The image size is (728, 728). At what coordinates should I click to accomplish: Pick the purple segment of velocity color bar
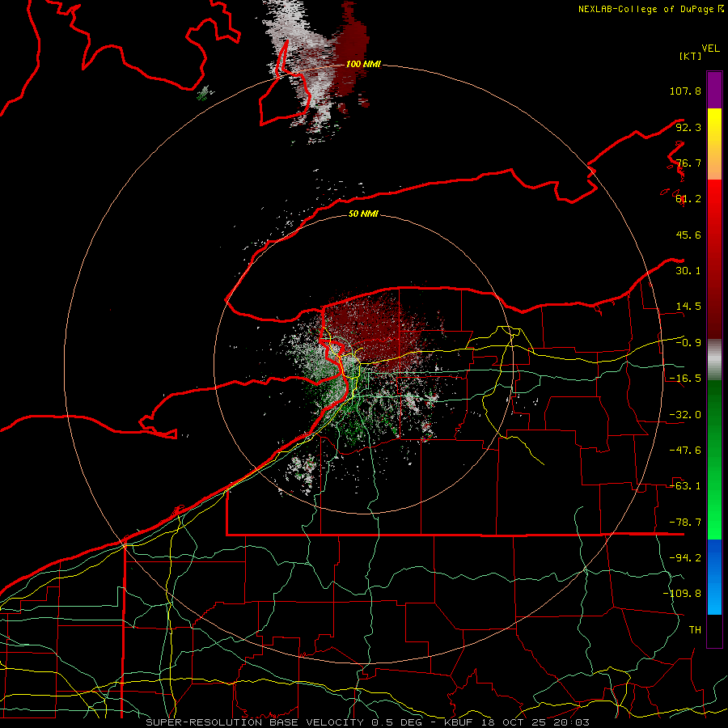coord(714,91)
